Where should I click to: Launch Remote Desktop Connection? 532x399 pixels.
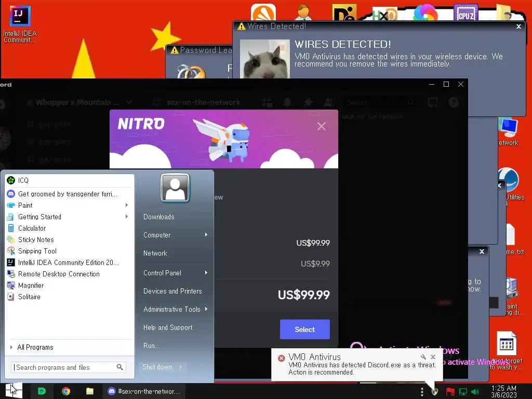(x=70, y=274)
